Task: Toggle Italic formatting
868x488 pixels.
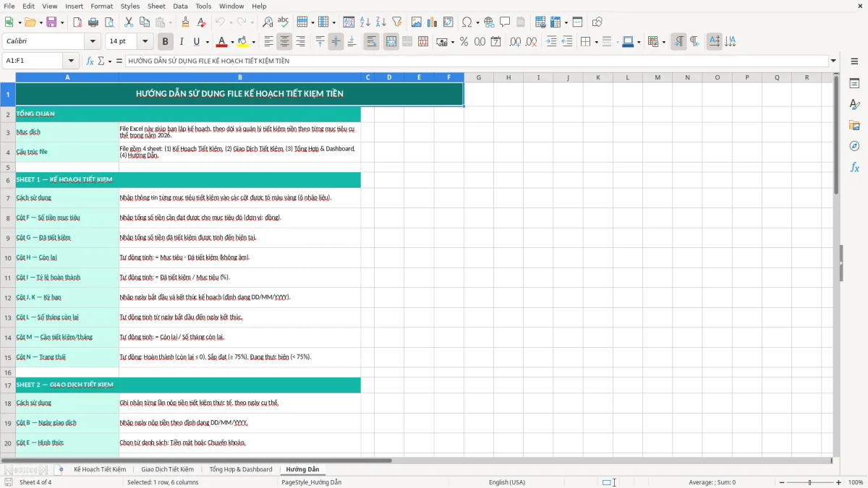Action: click(181, 42)
